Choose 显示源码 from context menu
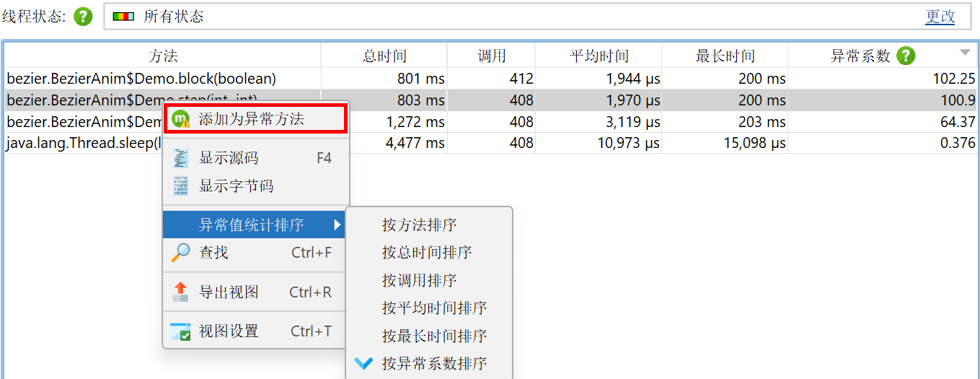The width and height of the screenshot is (980, 379). click(256, 158)
